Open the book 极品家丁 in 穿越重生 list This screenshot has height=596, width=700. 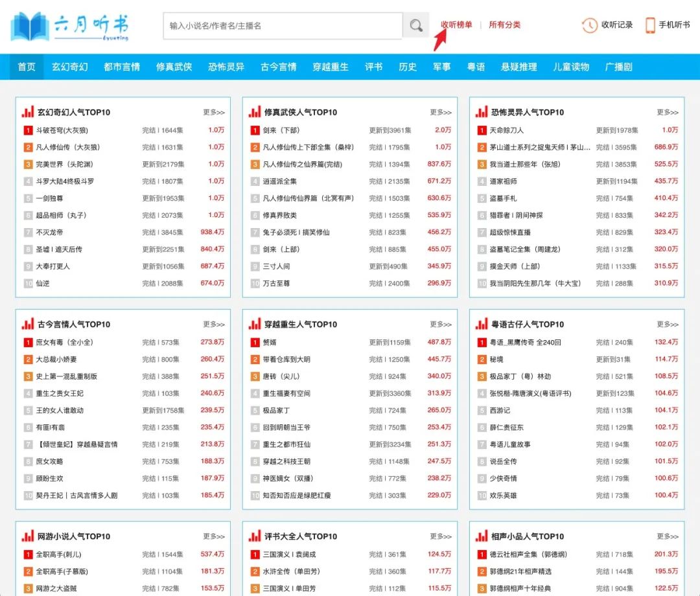276,410
